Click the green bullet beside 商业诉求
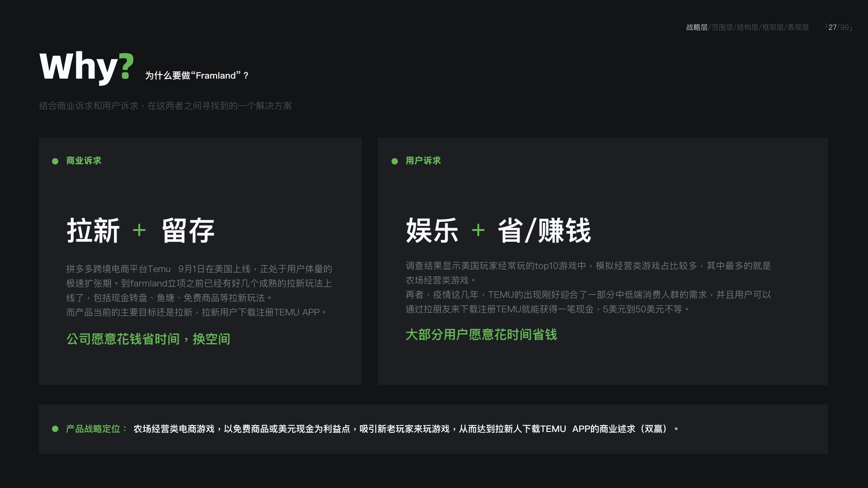 [55, 161]
